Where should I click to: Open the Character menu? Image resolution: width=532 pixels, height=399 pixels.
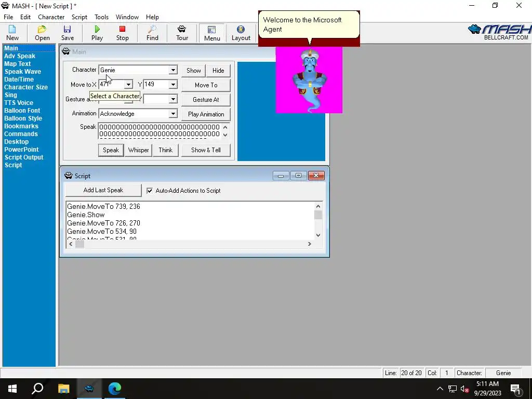tap(51, 17)
